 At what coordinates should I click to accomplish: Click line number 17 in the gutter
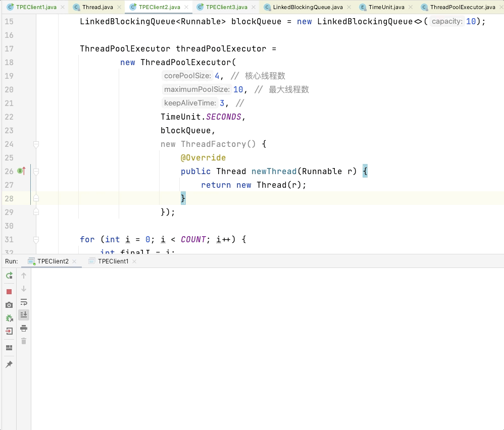9,49
